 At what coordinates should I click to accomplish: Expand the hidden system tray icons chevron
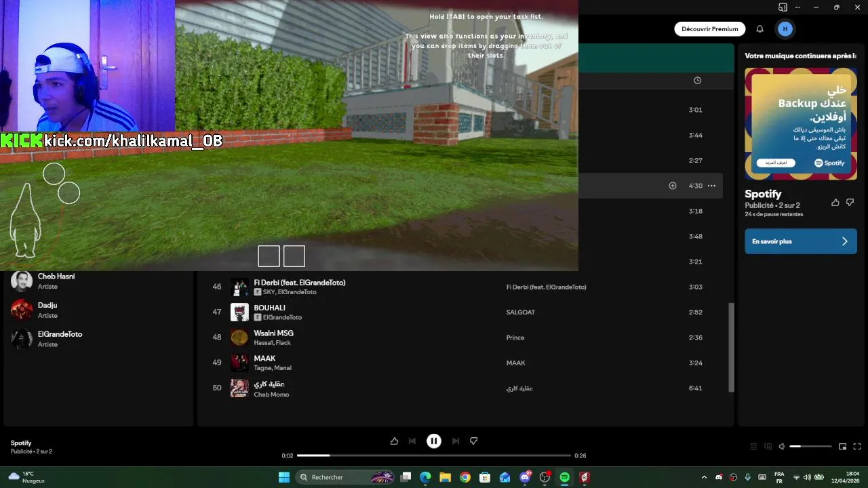[704, 477]
